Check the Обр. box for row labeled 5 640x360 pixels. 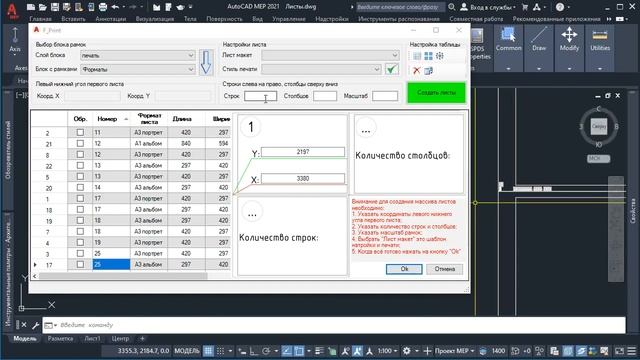pyautogui.click(x=80, y=176)
